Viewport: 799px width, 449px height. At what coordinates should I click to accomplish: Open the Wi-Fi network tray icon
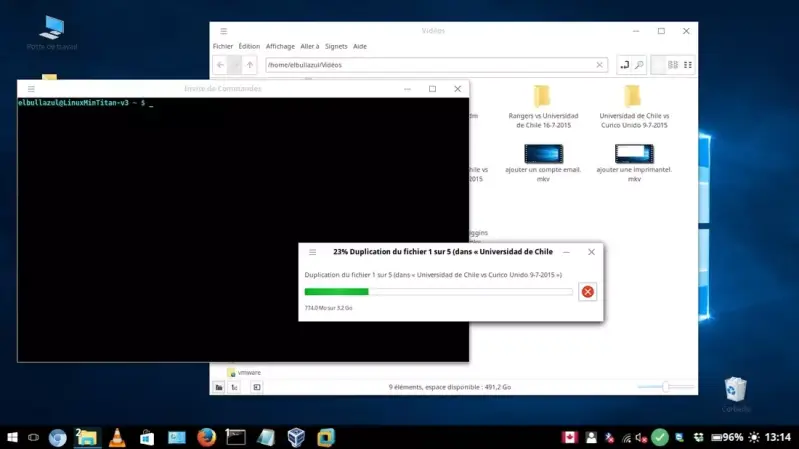[x=626, y=437]
